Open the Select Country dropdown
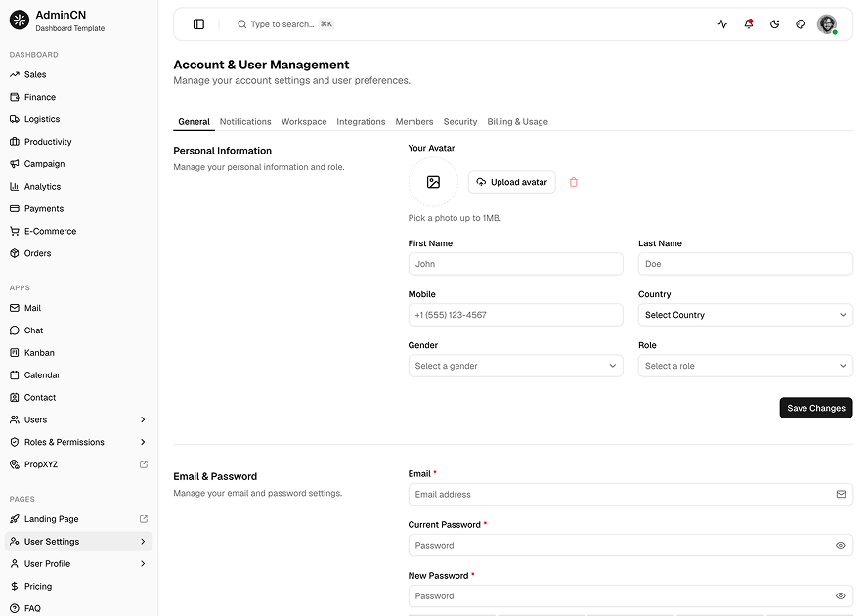Viewport: 868px width, 616px height. point(745,315)
